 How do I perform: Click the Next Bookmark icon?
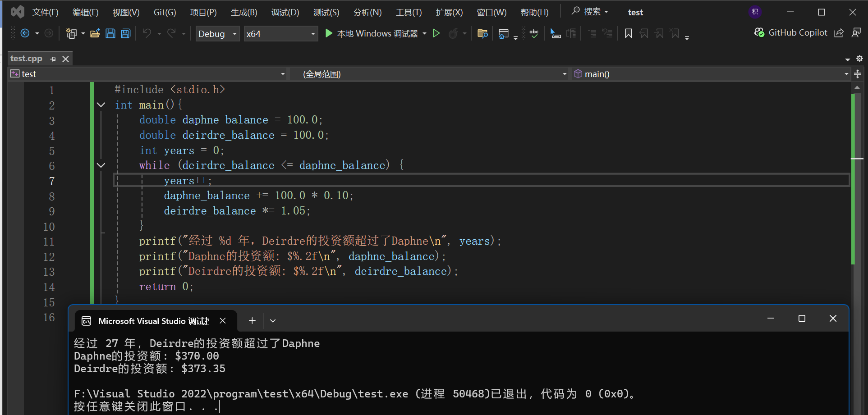click(659, 33)
